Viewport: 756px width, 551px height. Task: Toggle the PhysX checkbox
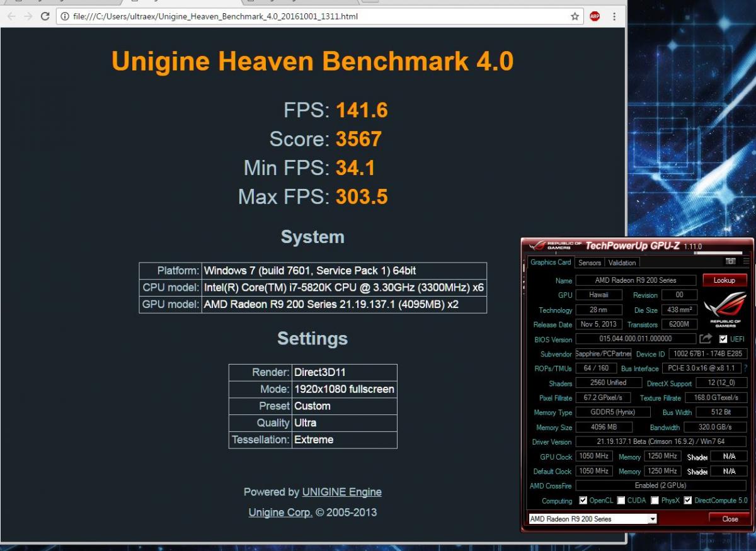[x=655, y=501]
